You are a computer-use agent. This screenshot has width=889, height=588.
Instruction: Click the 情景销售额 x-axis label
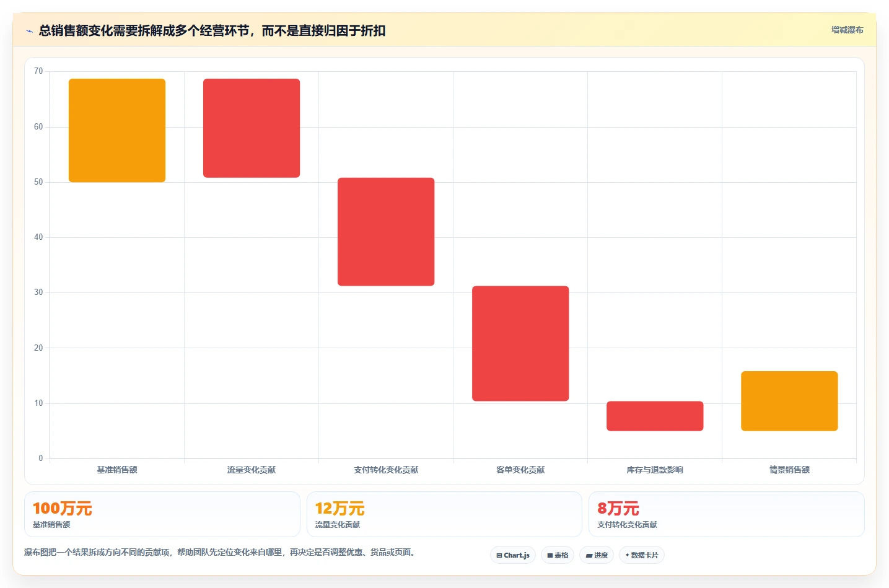[x=789, y=470]
